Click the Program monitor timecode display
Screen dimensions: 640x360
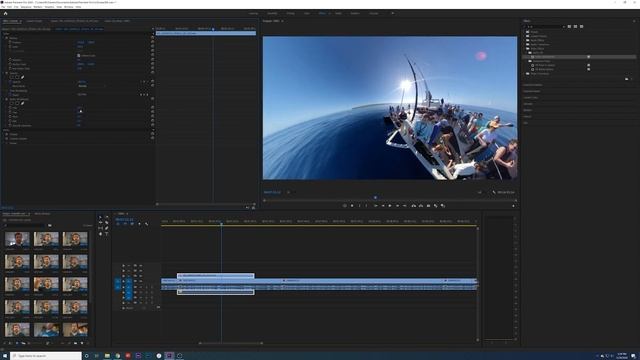(272, 192)
